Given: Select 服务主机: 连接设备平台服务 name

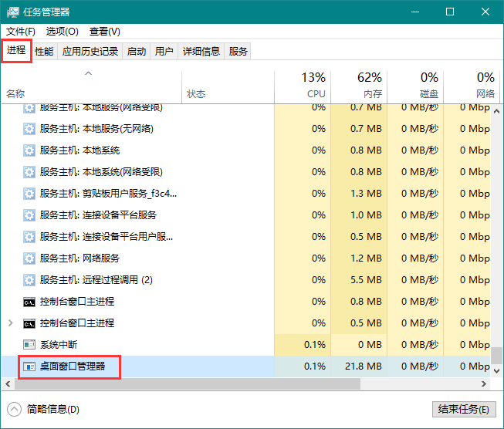Looking at the screenshot, I should (98, 215).
